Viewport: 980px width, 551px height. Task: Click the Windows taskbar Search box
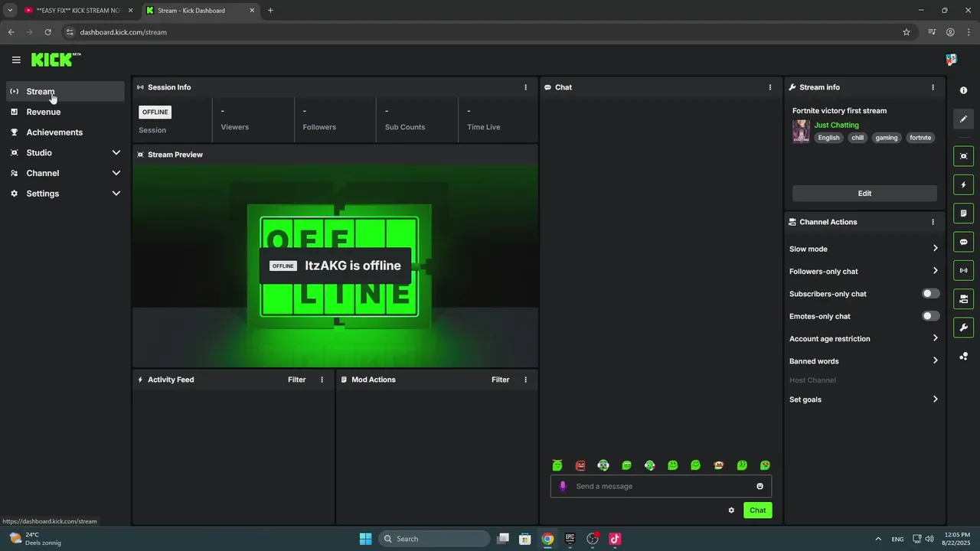[x=434, y=539]
